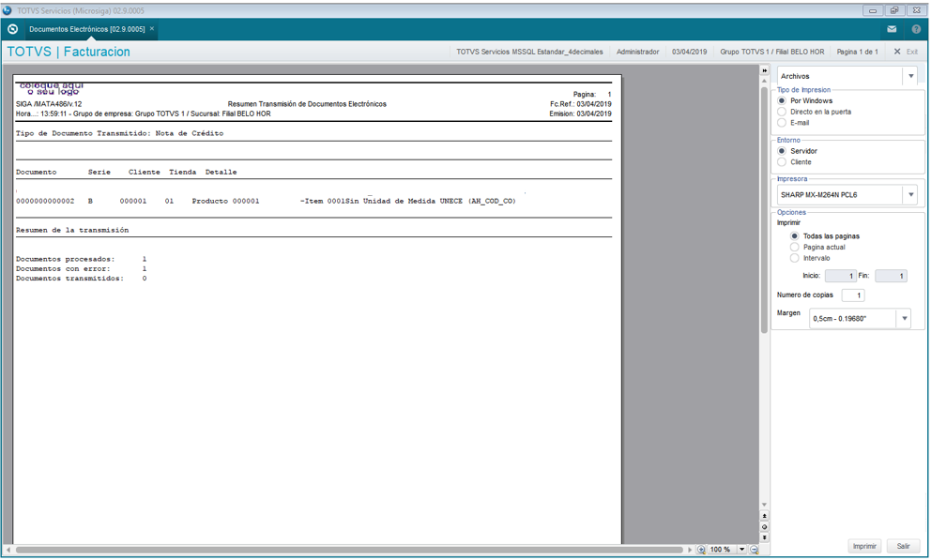The height and width of the screenshot is (560, 931).
Task: Open the Impresora SHARP MX-M264N dropdown
Action: pos(910,194)
